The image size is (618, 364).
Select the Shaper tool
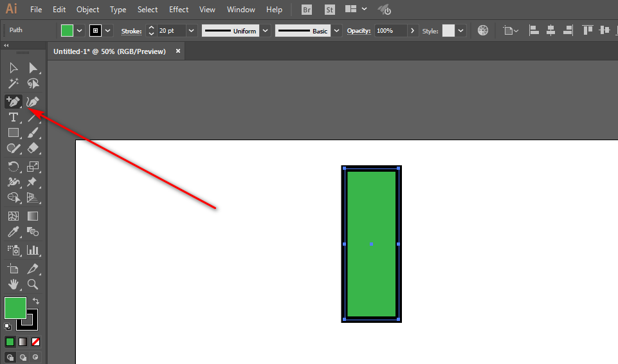14,149
